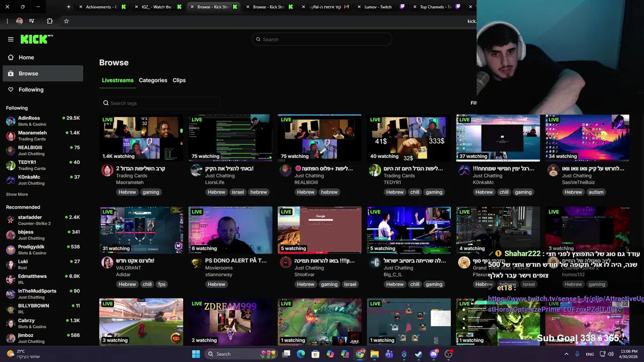Image resolution: width=644 pixels, height=362 pixels.
Task: Open Cabrzy recommended channel
Action: pyautogui.click(x=43, y=323)
